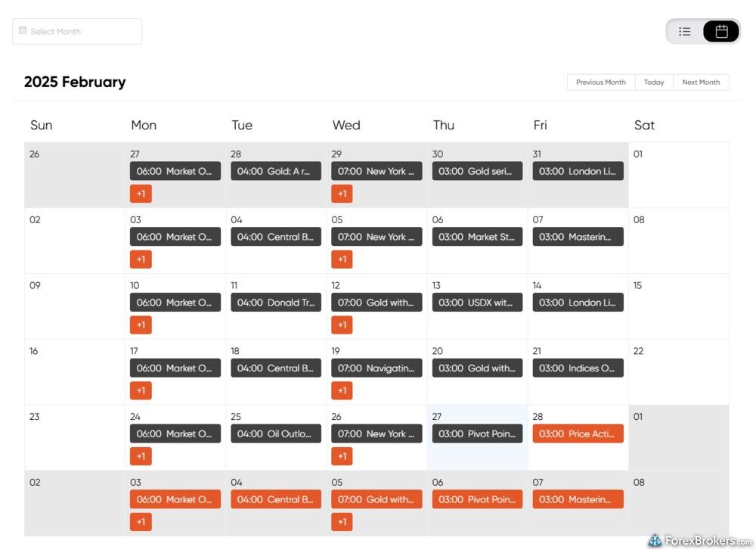756x550 pixels.
Task: Expand +1 events on January 29
Action: click(342, 194)
